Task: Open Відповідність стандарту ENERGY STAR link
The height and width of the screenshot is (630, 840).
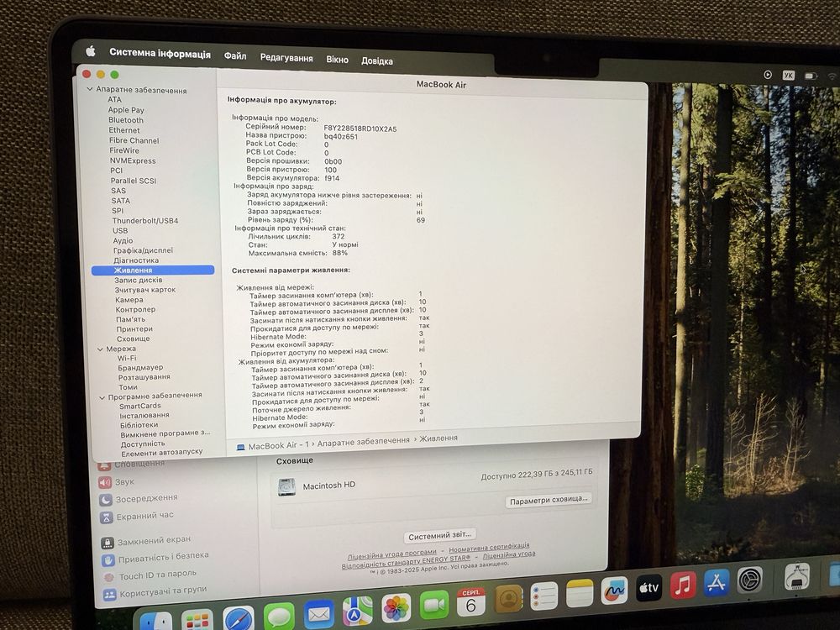Action: pos(406,561)
